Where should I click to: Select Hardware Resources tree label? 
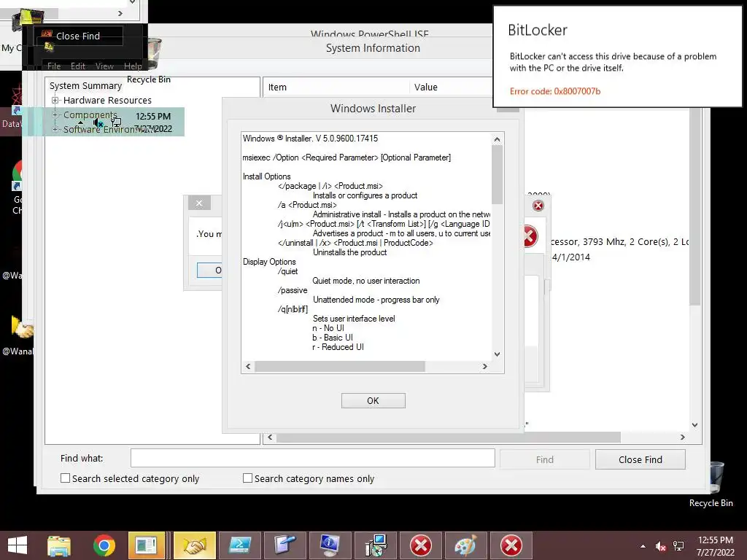(107, 100)
